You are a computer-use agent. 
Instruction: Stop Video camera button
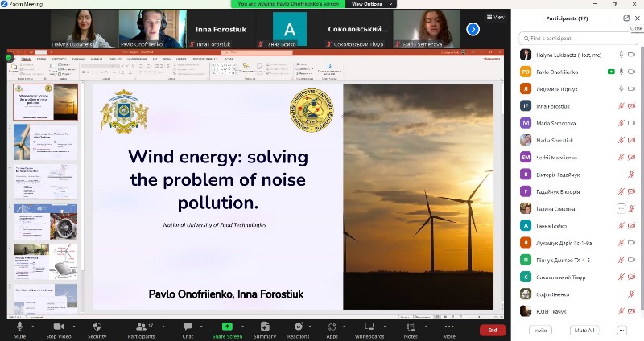58,327
